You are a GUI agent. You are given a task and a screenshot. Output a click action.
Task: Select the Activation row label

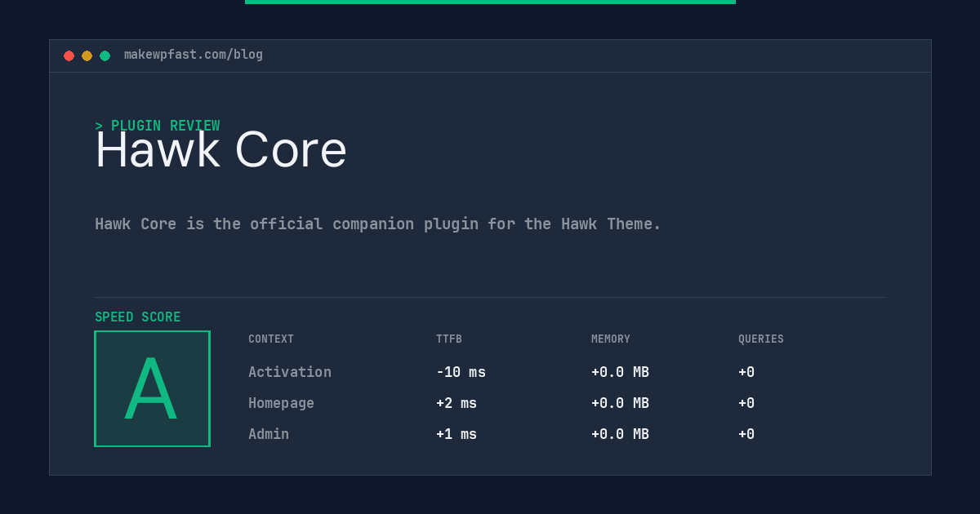click(x=290, y=372)
